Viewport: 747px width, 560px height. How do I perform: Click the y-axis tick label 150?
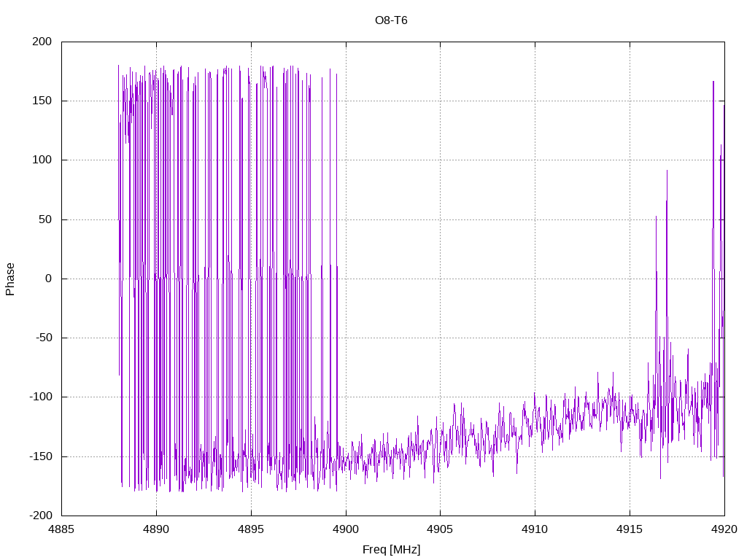coord(42,101)
